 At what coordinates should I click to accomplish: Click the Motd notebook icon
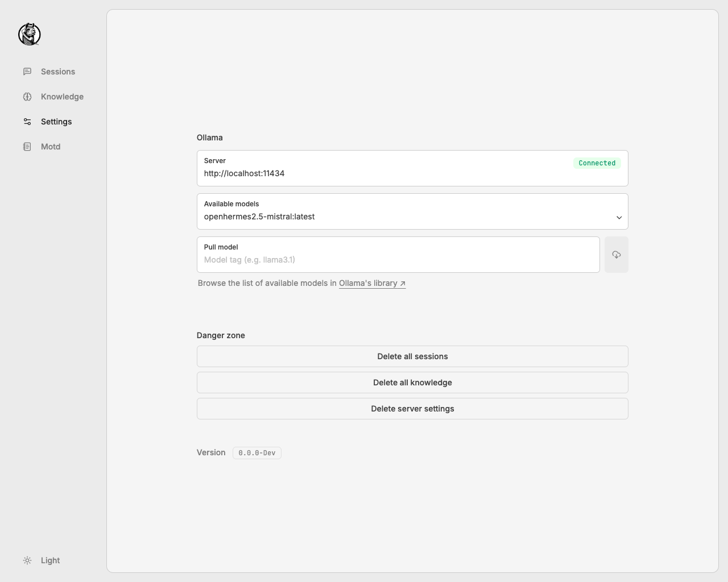(x=27, y=147)
